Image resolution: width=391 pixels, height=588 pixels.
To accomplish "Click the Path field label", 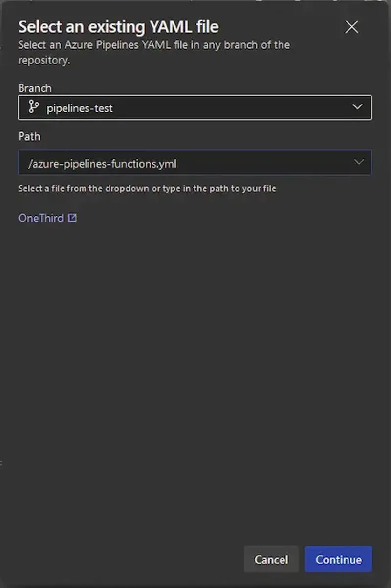I will coord(29,136).
